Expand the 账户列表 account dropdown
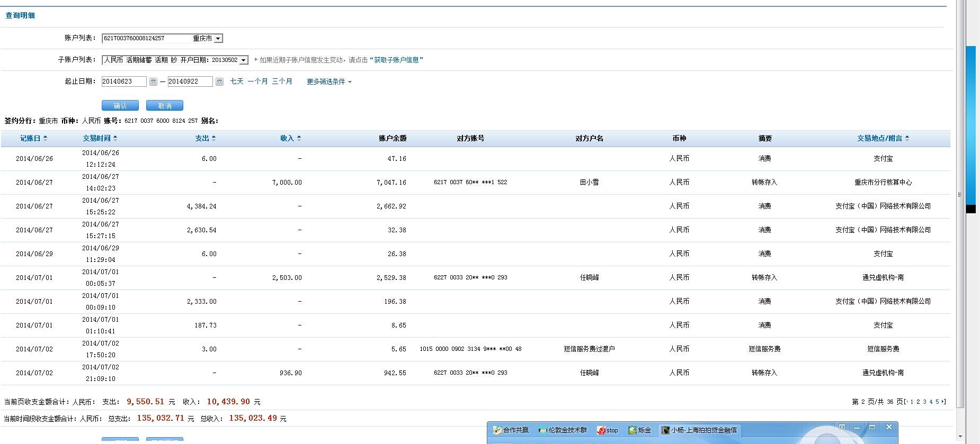This screenshot has height=444, width=980. (x=218, y=39)
